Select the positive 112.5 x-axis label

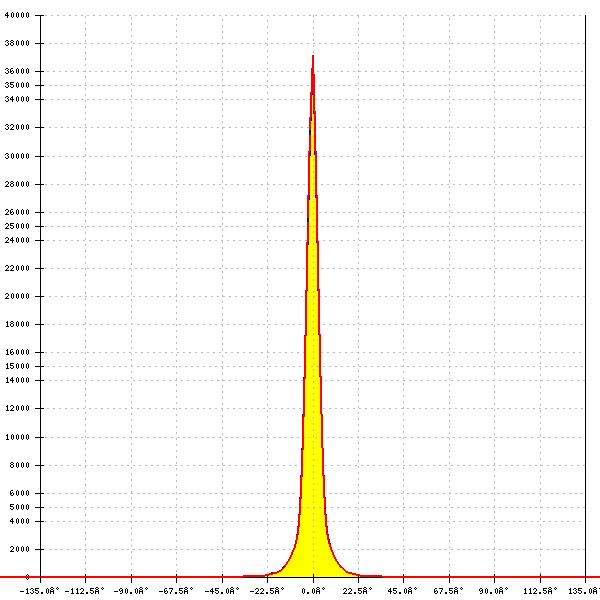[x=540, y=591]
